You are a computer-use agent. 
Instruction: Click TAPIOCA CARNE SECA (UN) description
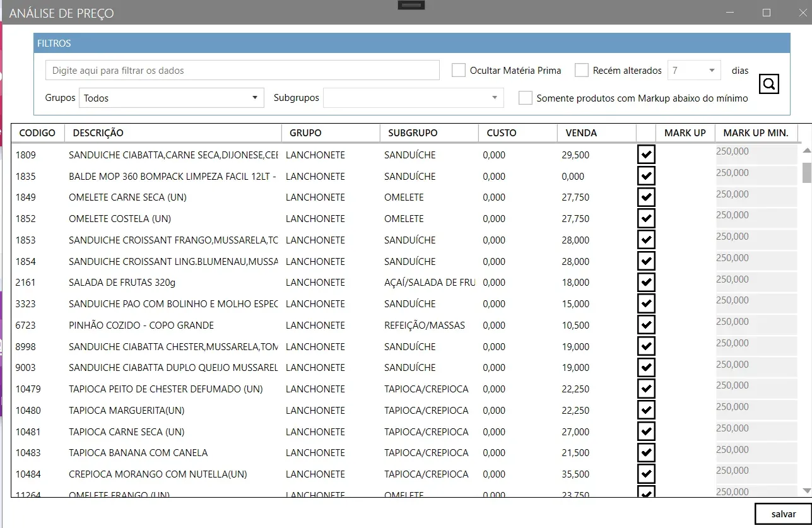point(127,431)
